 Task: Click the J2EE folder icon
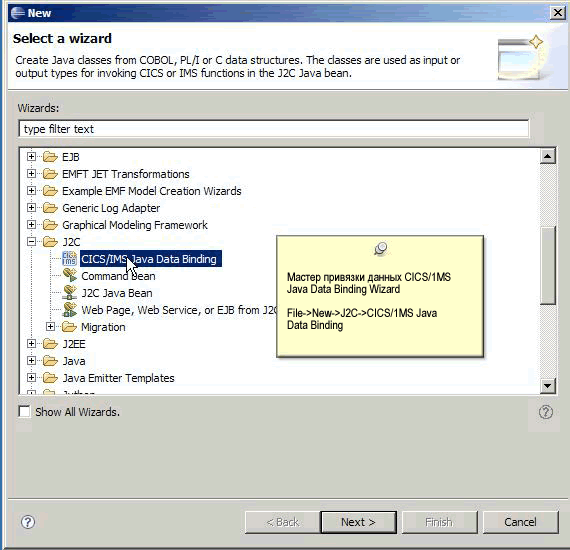[50, 344]
